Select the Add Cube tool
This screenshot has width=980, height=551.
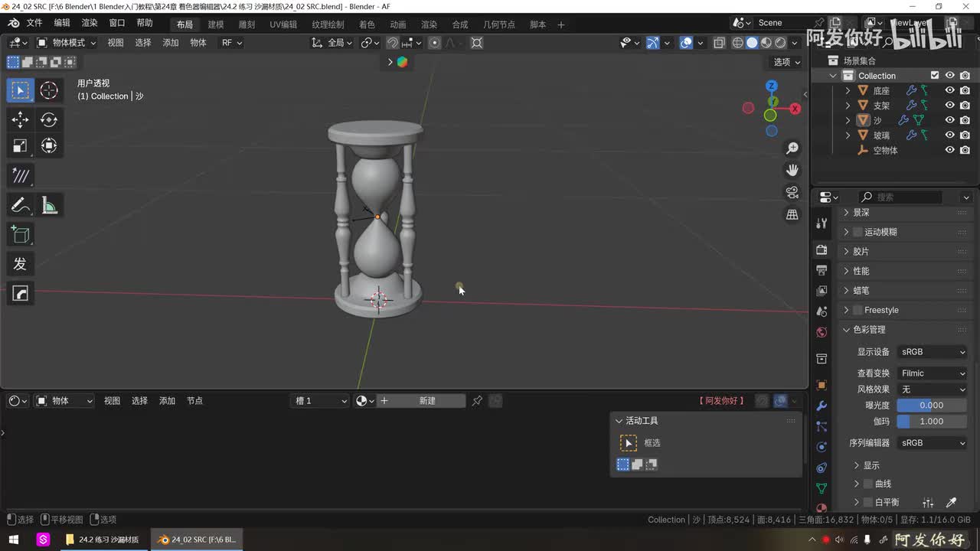tap(20, 234)
